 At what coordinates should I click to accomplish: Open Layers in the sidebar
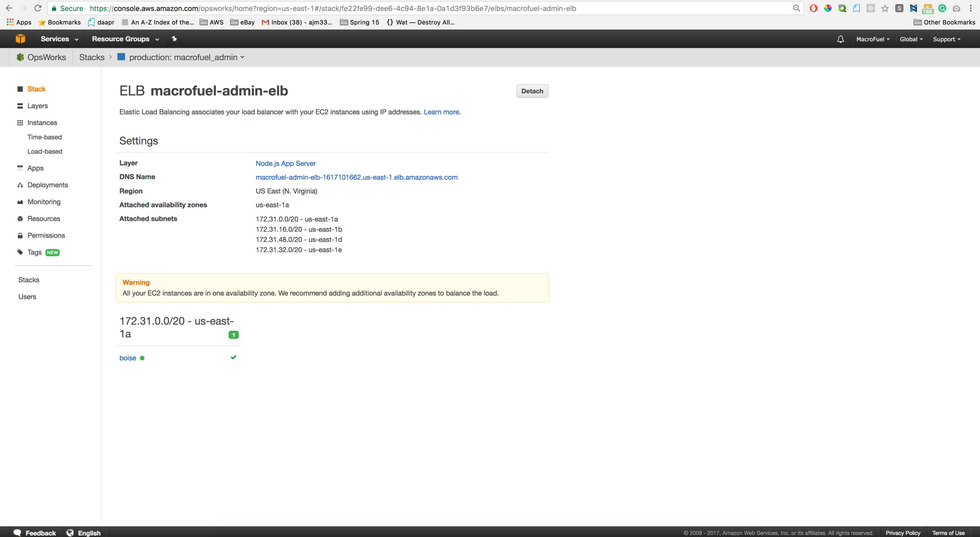coord(38,106)
